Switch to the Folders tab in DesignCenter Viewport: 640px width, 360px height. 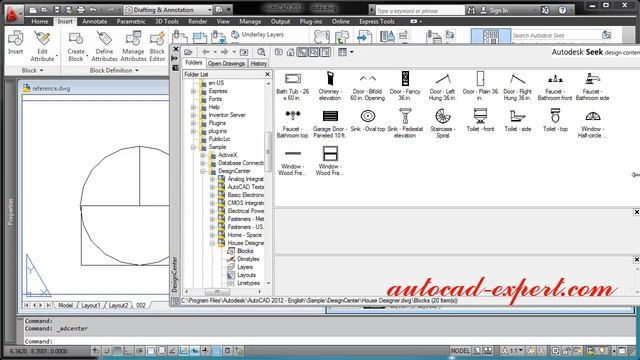click(193, 63)
